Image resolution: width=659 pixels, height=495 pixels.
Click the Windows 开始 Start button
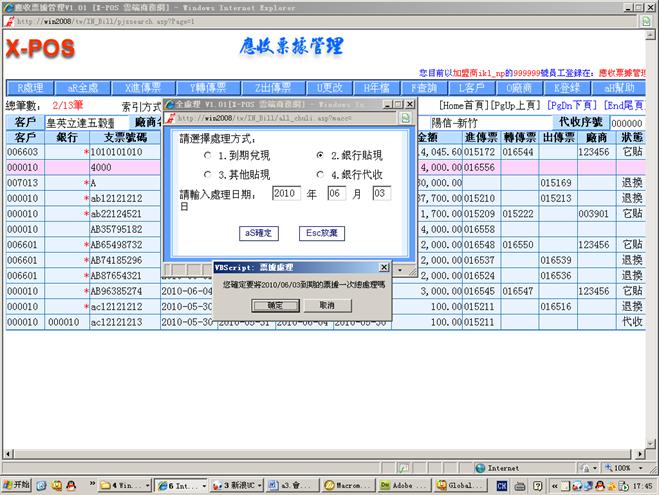[x=19, y=485]
